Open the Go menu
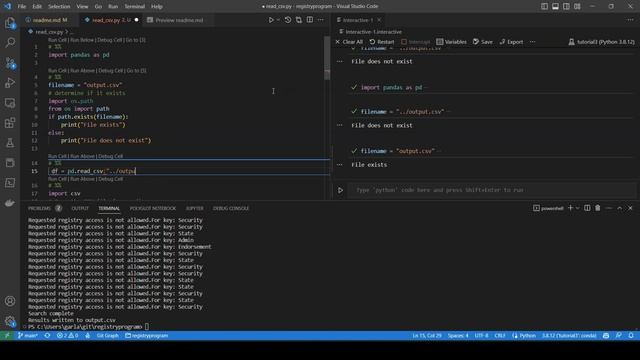640x360 pixels. [98, 7]
